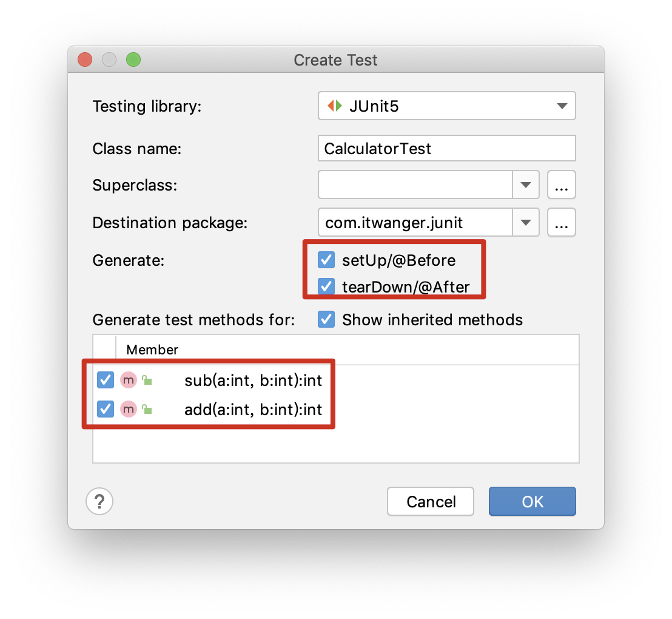Browse destination package with ellipsis button
The width and height of the screenshot is (672, 619).
pos(561,223)
